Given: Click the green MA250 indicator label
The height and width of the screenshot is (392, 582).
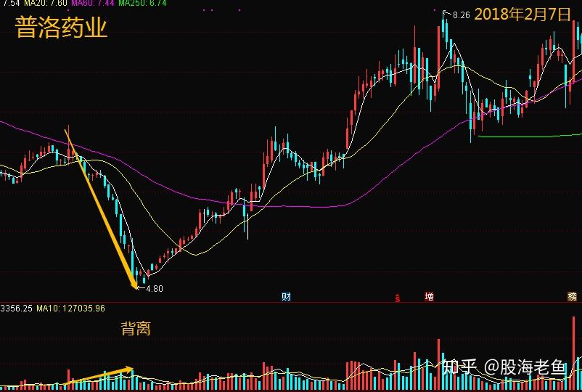Looking at the screenshot, I should pyautogui.click(x=142, y=4).
